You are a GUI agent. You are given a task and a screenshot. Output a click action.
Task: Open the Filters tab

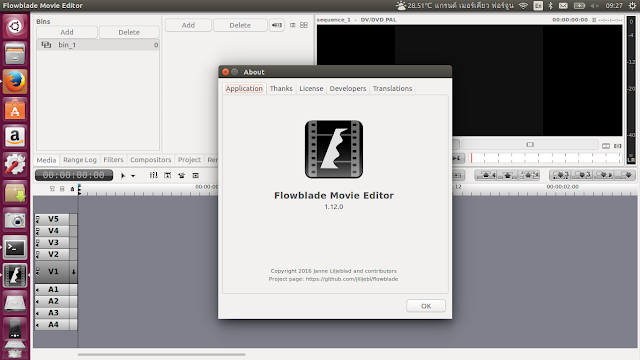tap(113, 160)
